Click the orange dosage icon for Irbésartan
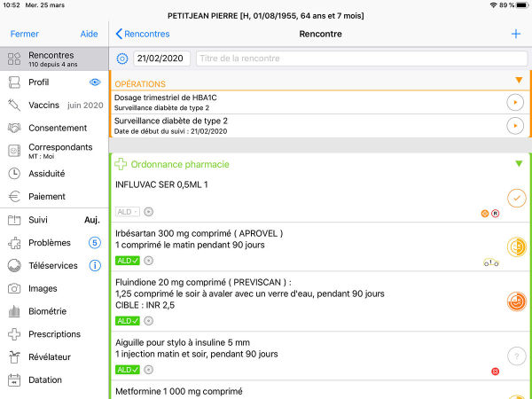Viewport: 532px width, 399px height. (515, 246)
